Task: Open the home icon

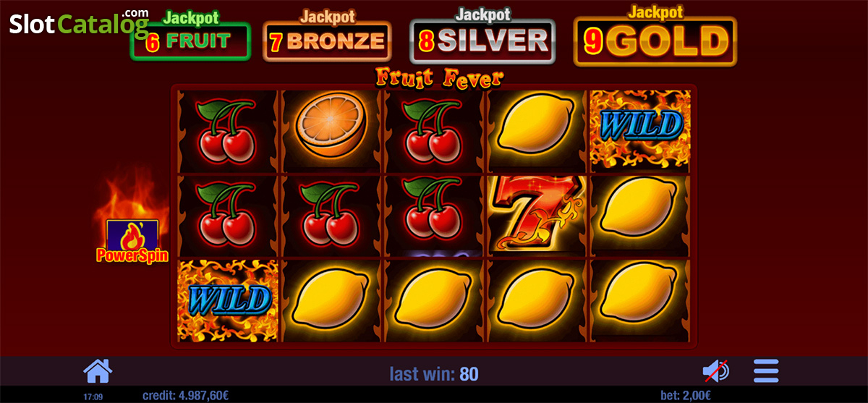Action: [98, 371]
